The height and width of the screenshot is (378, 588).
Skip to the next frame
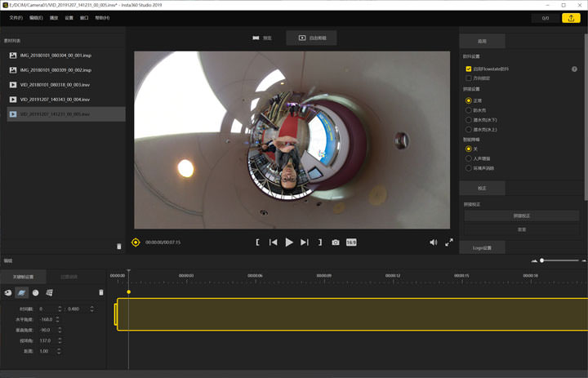pyautogui.click(x=305, y=242)
